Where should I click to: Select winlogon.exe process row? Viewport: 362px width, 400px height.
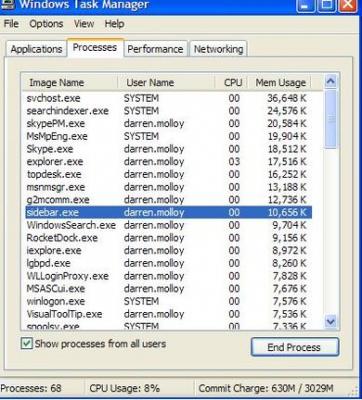coord(168,301)
